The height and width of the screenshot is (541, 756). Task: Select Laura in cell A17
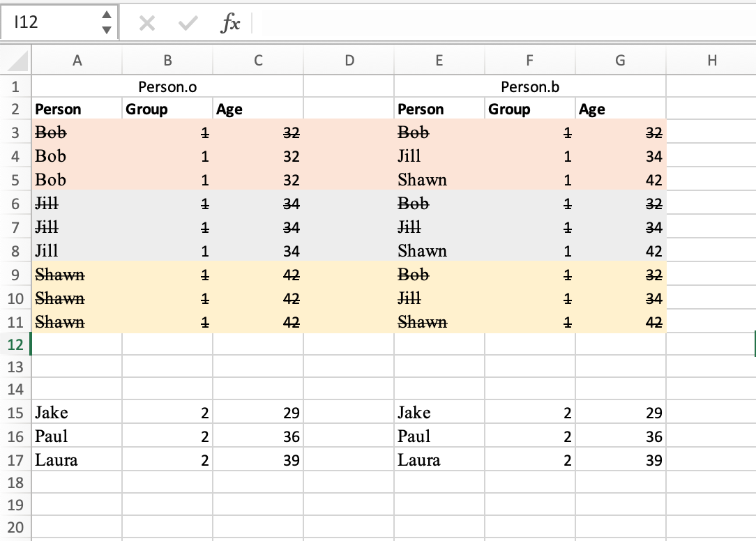click(x=77, y=459)
